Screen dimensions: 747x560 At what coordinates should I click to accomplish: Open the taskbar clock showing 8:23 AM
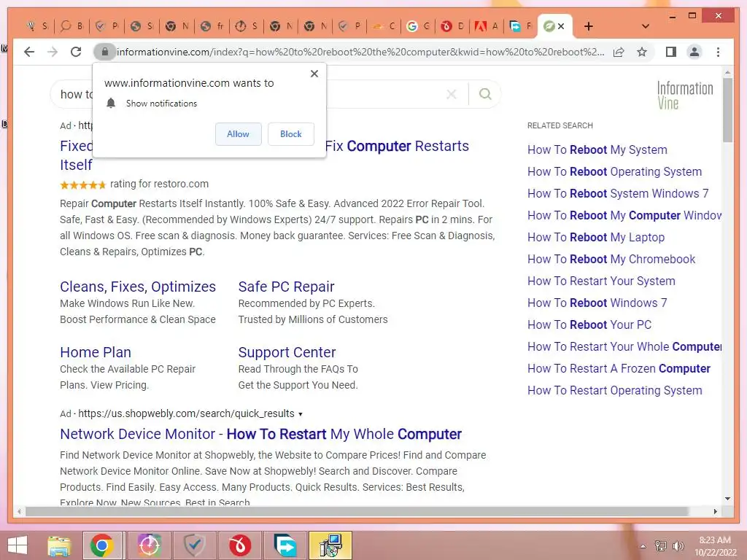click(716, 546)
